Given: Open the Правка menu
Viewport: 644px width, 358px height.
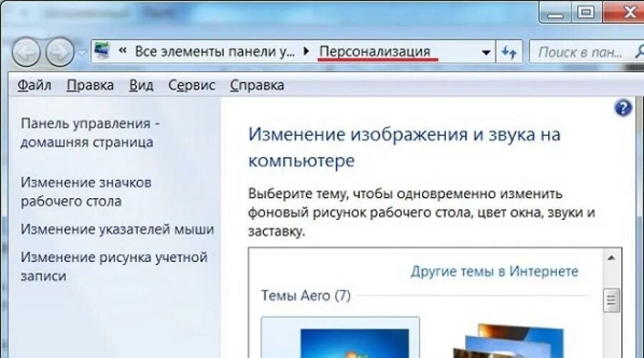Looking at the screenshot, I should [x=90, y=85].
